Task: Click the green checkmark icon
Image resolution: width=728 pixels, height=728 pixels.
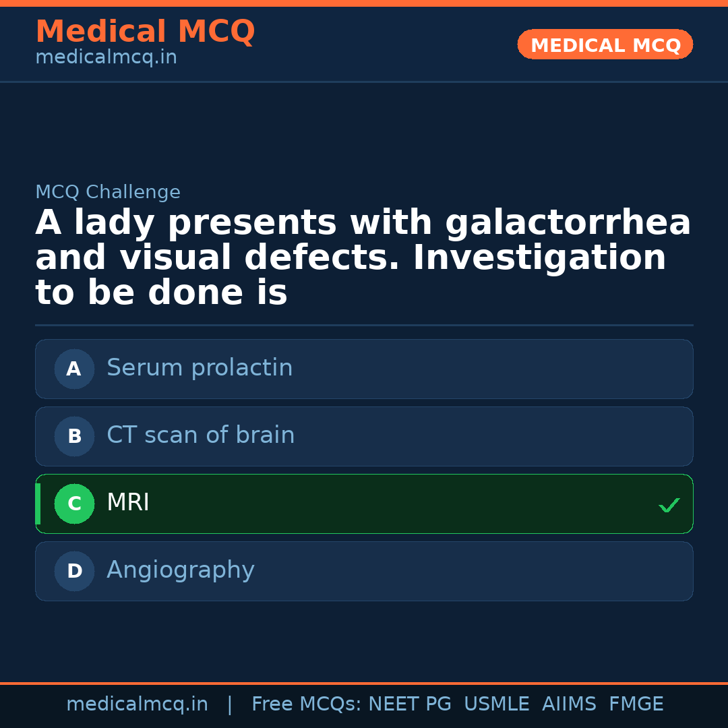Action: 669,505
